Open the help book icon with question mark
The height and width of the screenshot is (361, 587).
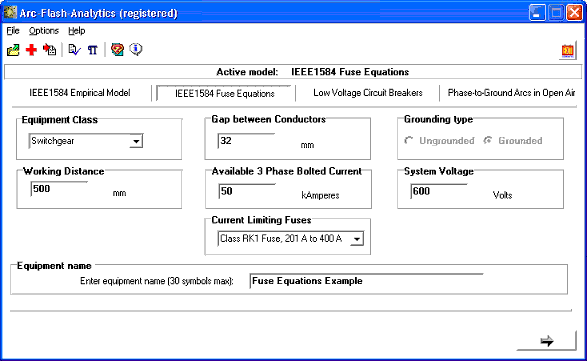click(117, 49)
